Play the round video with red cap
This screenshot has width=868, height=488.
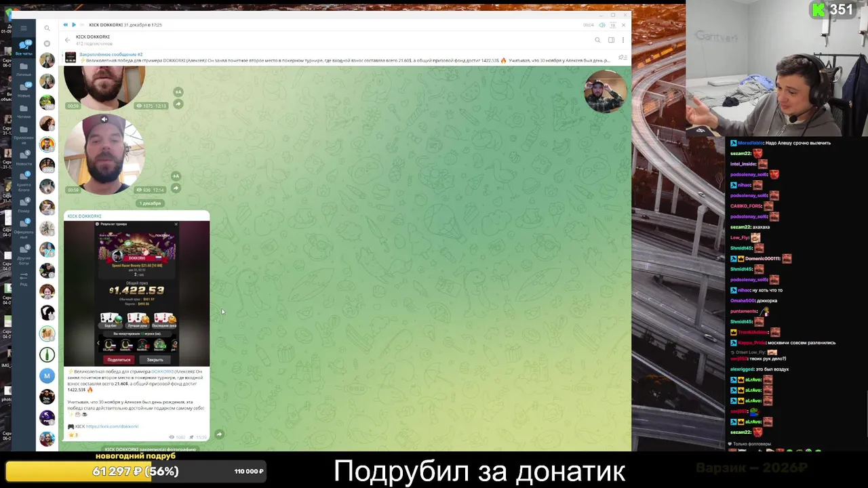(x=104, y=155)
